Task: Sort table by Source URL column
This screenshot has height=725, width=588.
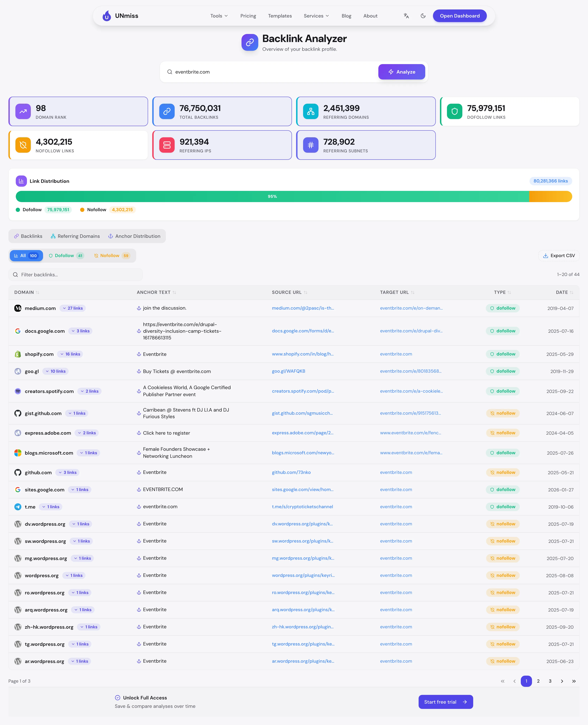Action: pos(290,292)
